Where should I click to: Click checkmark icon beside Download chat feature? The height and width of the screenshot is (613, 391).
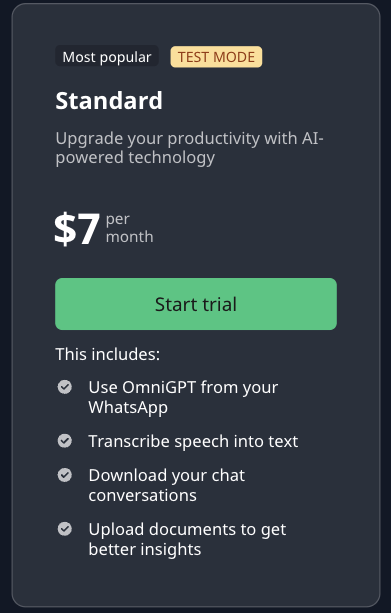click(x=65, y=475)
